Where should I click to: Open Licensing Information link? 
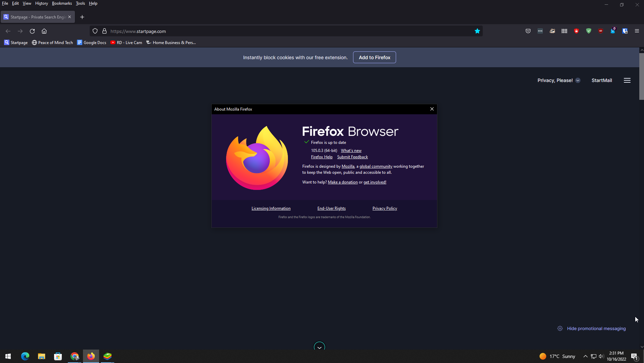point(271,208)
